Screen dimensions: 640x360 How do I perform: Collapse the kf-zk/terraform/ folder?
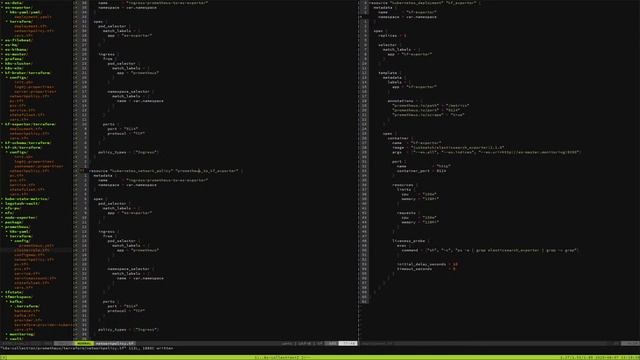(x=22, y=147)
